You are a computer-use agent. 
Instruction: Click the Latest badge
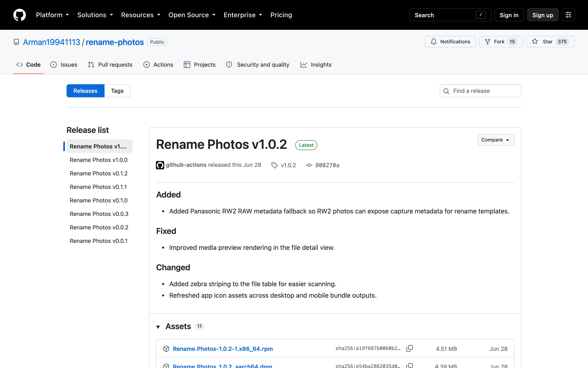tap(306, 145)
